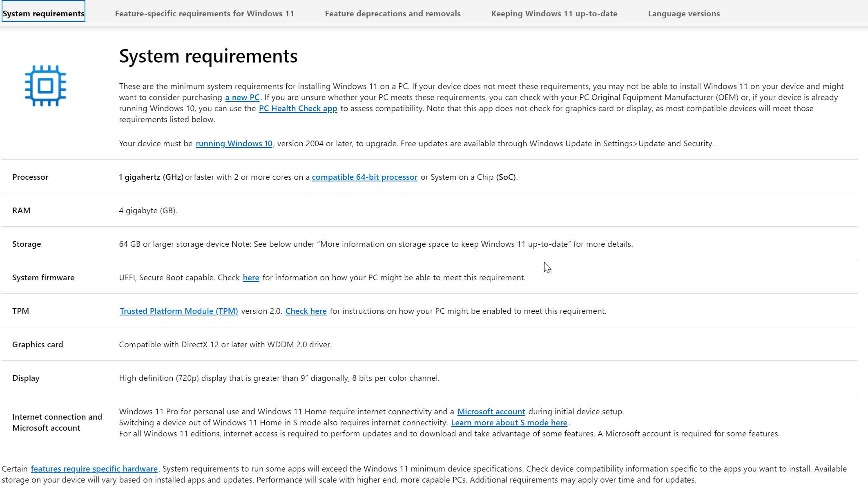Click the Processor row label
The width and height of the screenshot is (868, 494).
[x=30, y=177]
